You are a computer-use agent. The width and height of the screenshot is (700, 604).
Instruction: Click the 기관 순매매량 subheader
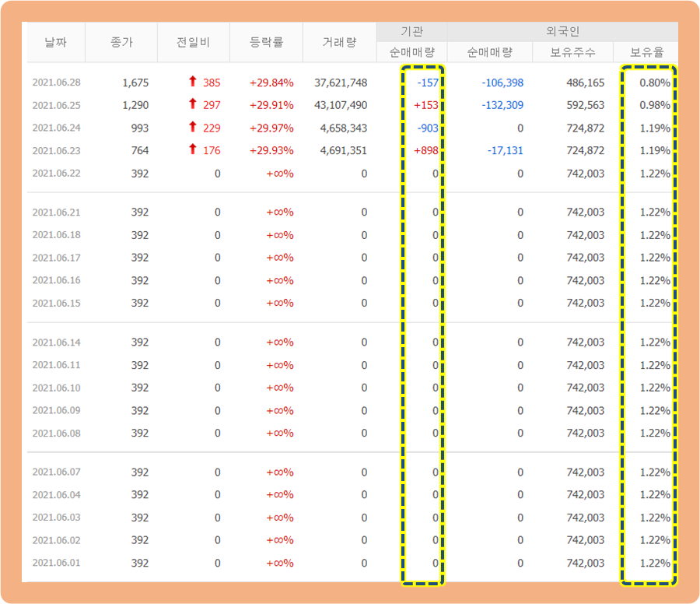[x=411, y=52]
